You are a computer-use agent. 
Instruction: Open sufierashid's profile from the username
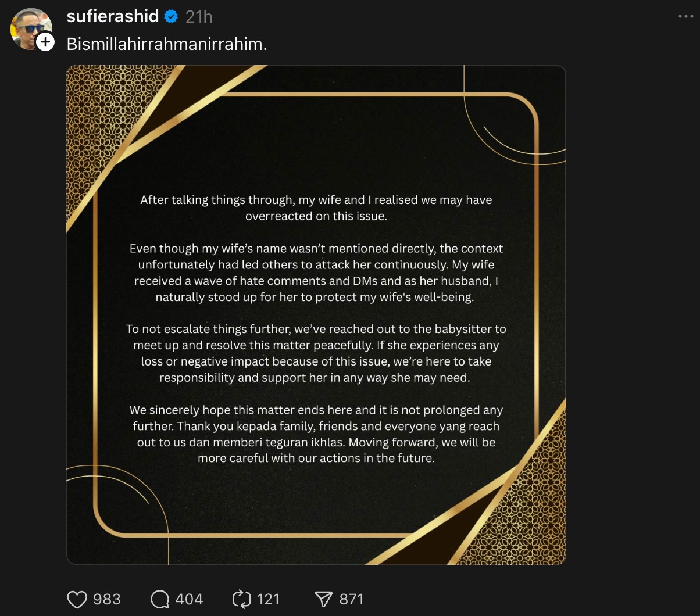click(x=113, y=16)
